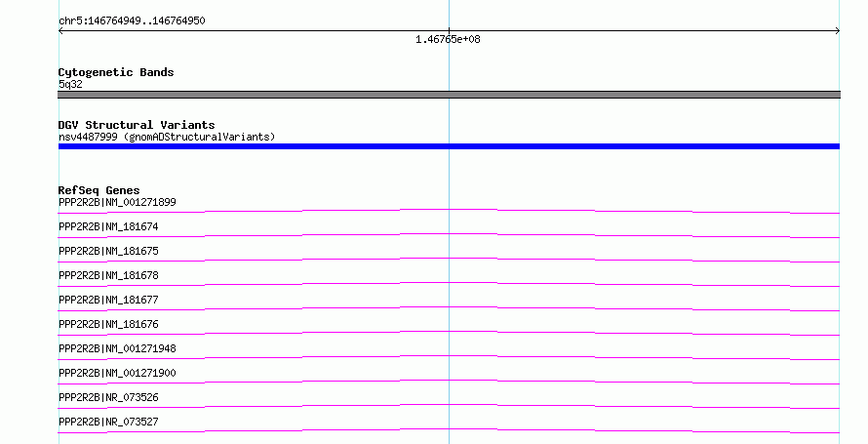
Task: Open the PPP2R2B|NR_073527 transcript
Action: click(x=108, y=422)
